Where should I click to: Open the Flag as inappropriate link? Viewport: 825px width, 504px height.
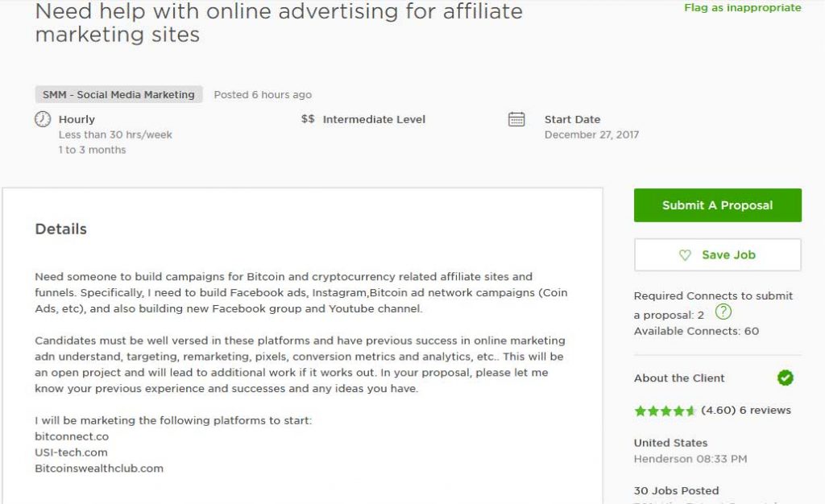742,7
